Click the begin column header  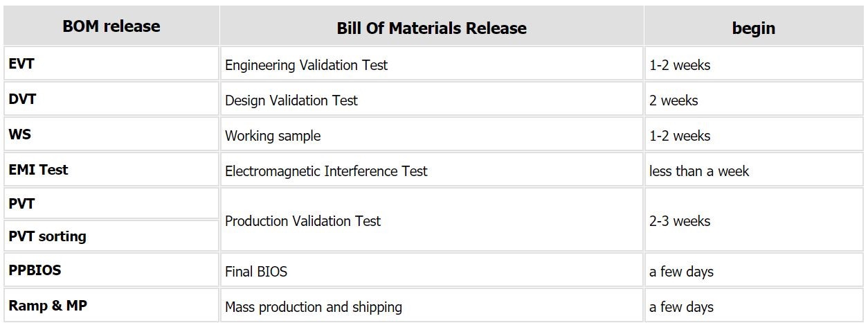click(x=753, y=28)
